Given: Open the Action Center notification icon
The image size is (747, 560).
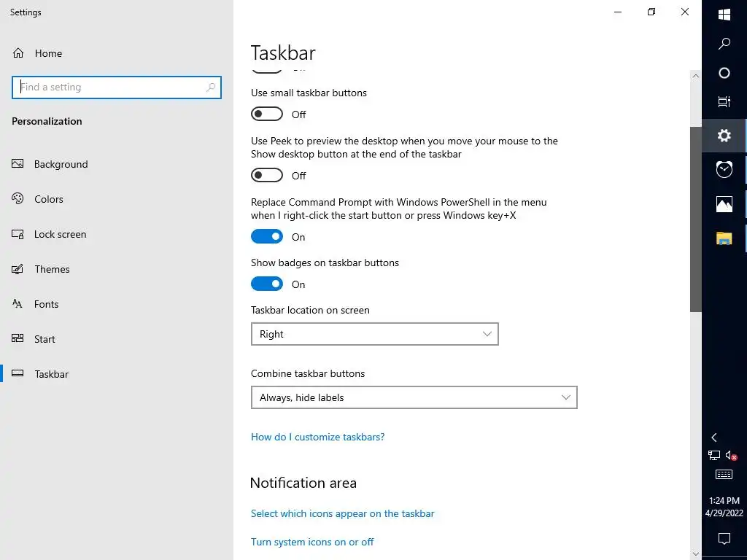Looking at the screenshot, I should pyautogui.click(x=724, y=539).
